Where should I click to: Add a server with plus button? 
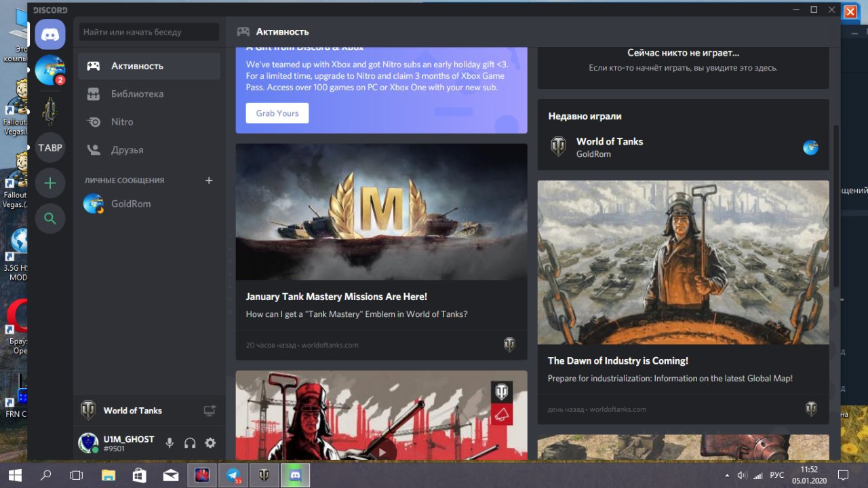(x=50, y=183)
